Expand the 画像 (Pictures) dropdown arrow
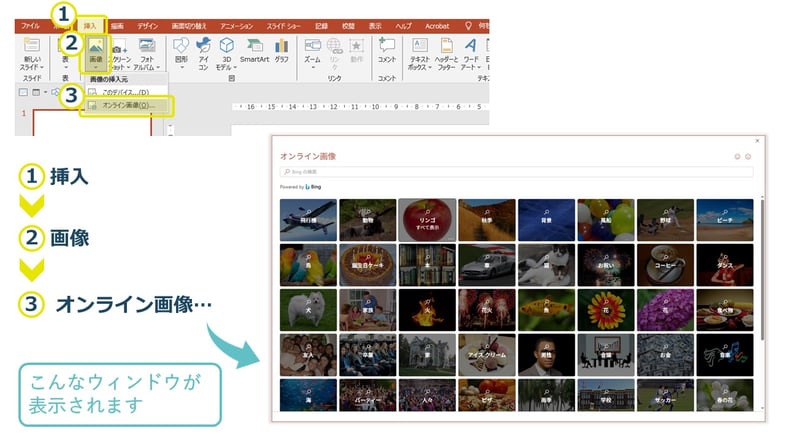The width and height of the screenshot is (785, 441). pos(96,67)
